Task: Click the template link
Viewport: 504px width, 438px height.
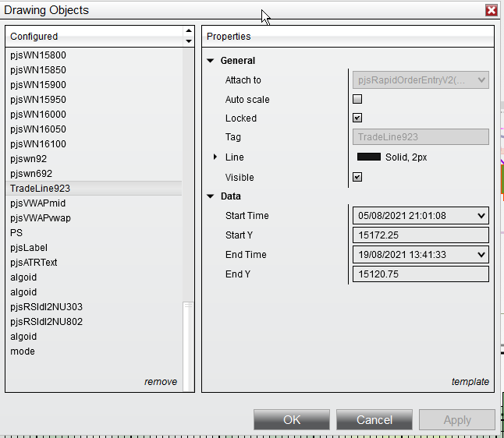Action: [470, 382]
